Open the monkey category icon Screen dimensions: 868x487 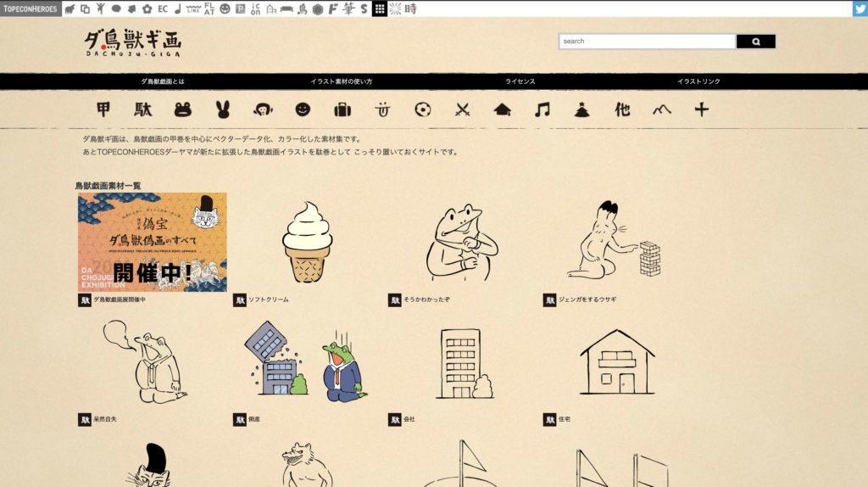(263, 109)
